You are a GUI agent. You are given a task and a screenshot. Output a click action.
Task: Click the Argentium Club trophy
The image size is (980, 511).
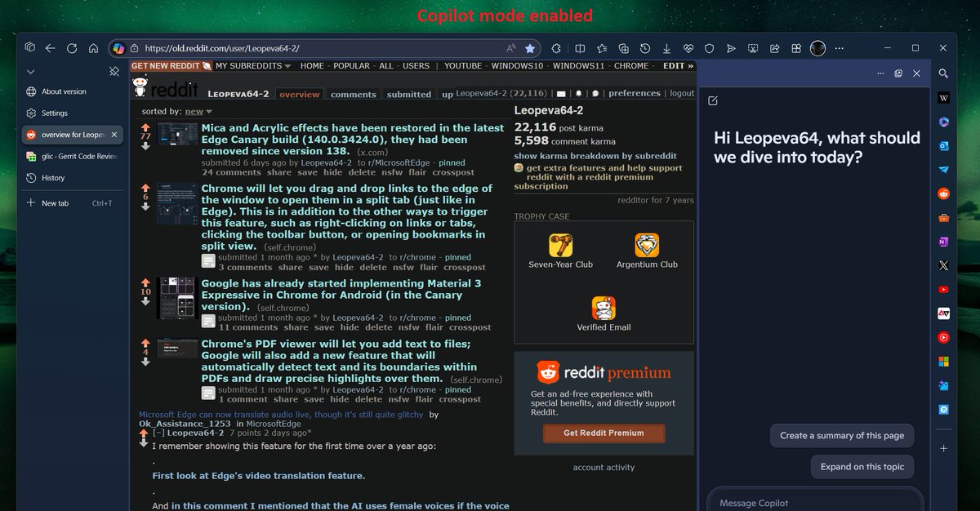pyautogui.click(x=648, y=251)
